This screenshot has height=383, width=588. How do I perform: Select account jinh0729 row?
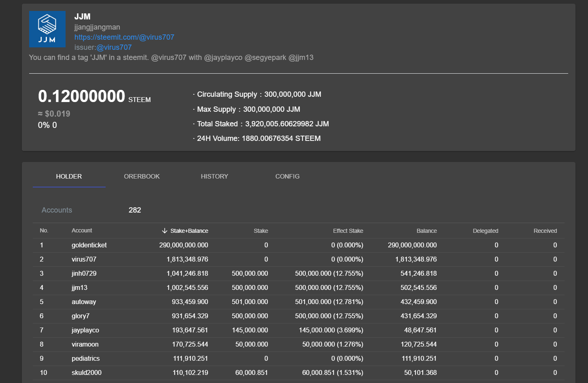click(x=299, y=274)
